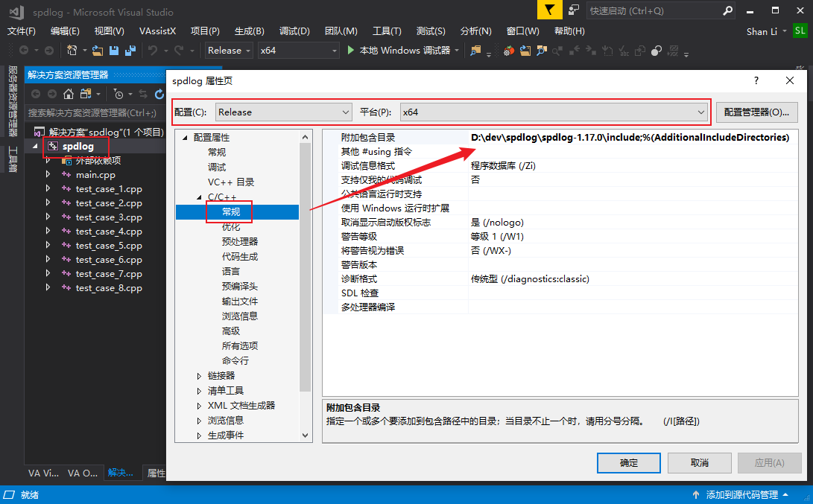The height and width of the screenshot is (504, 813).
Task: Click the Undo arrow icon
Action: pos(152,51)
